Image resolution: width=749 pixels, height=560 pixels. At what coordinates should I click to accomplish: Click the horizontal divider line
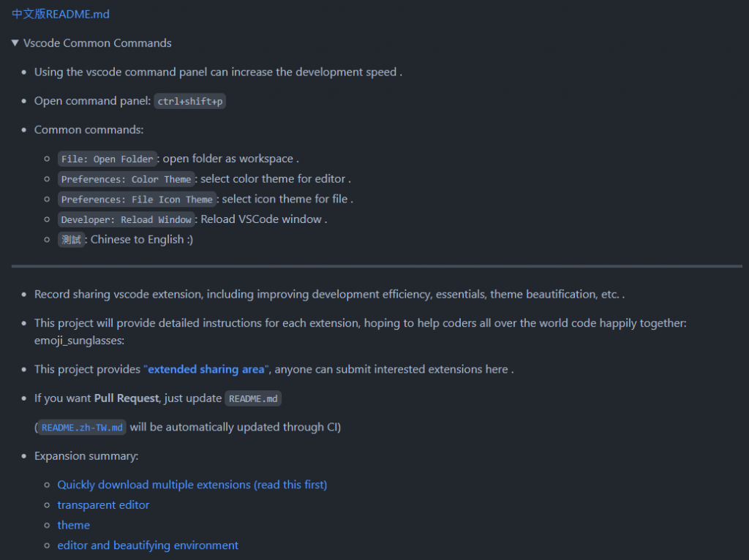377,266
